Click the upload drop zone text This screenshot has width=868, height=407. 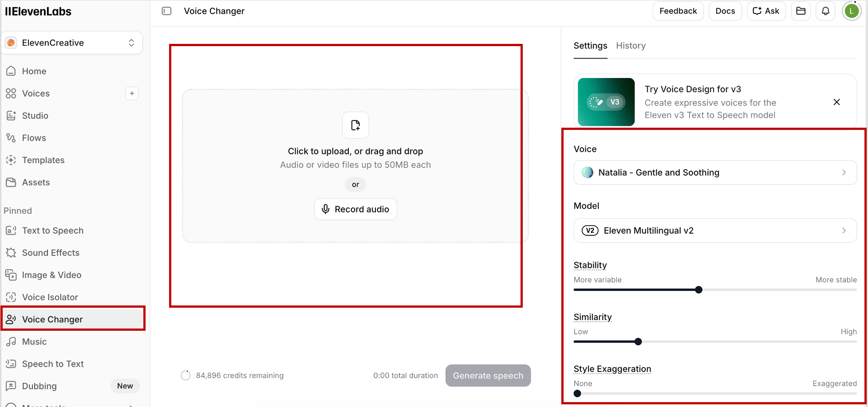click(x=355, y=151)
